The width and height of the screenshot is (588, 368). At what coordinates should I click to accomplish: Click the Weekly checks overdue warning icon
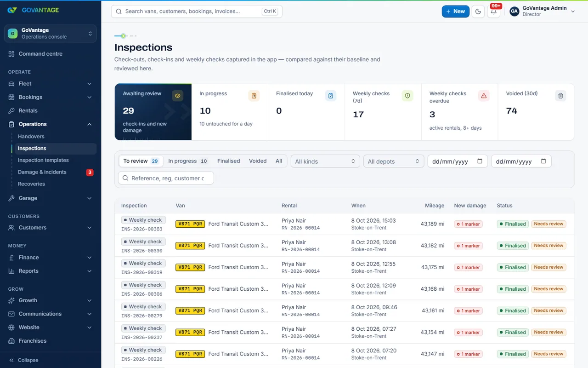(x=483, y=96)
